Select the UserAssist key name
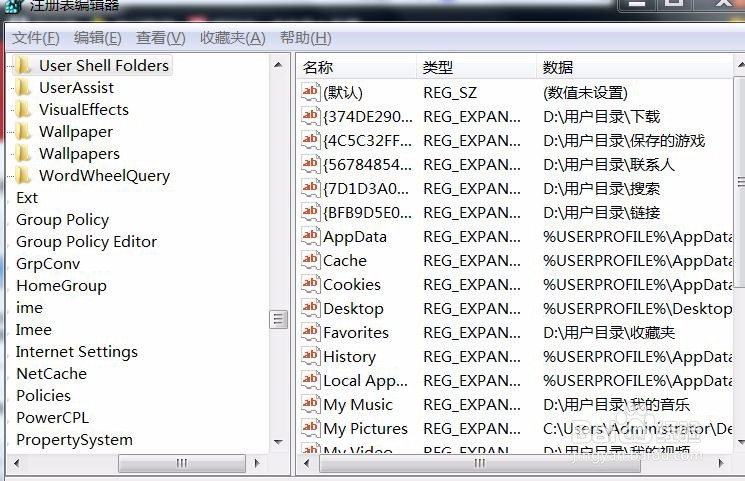The height and width of the screenshot is (481, 745). tap(76, 87)
